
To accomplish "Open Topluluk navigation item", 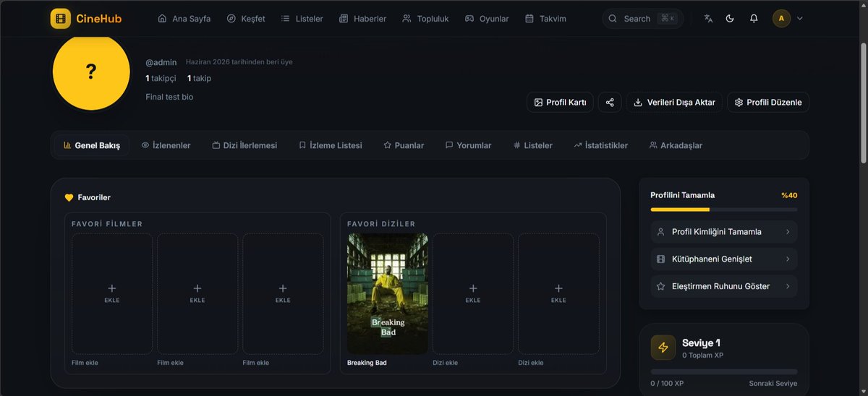I will 425,18.
